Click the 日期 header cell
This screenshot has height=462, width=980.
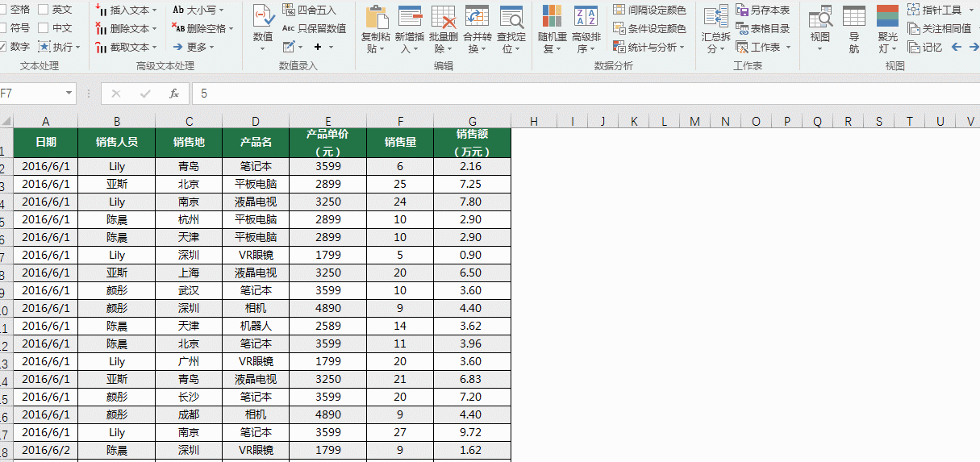click(x=46, y=142)
